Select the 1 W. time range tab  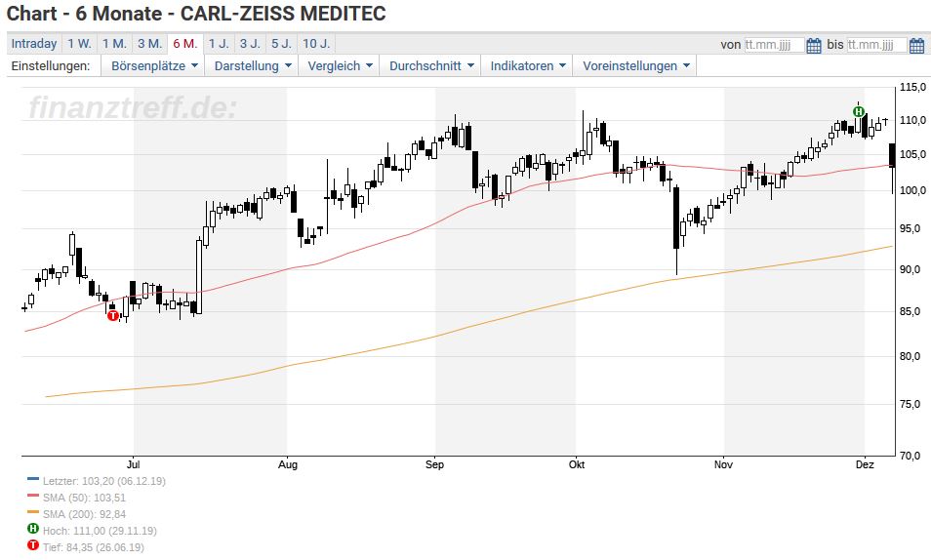click(x=79, y=44)
